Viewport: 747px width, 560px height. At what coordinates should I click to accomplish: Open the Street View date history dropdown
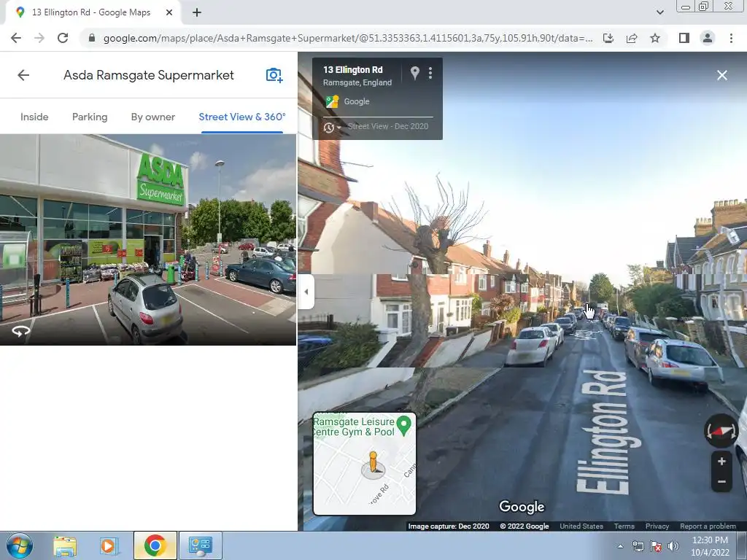tap(332, 127)
